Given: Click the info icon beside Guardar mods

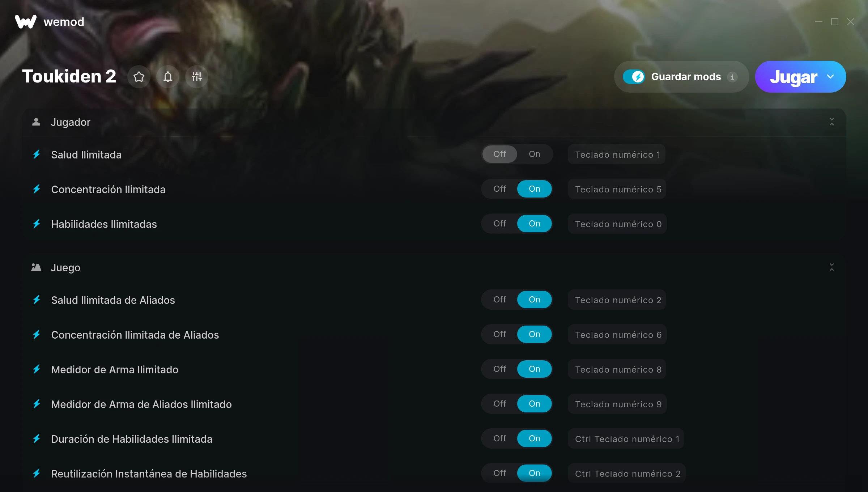Looking at the screenshot, I should click(732, 77).
